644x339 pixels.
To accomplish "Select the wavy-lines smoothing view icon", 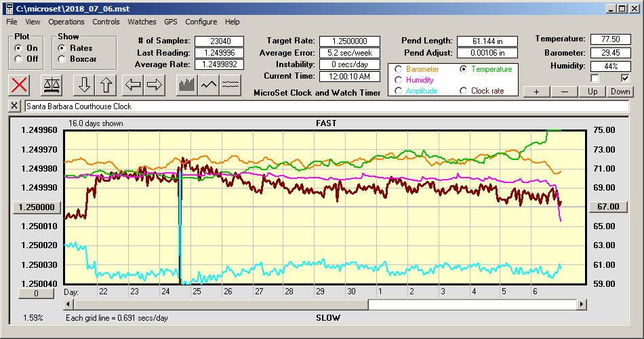I will (230, 85).
